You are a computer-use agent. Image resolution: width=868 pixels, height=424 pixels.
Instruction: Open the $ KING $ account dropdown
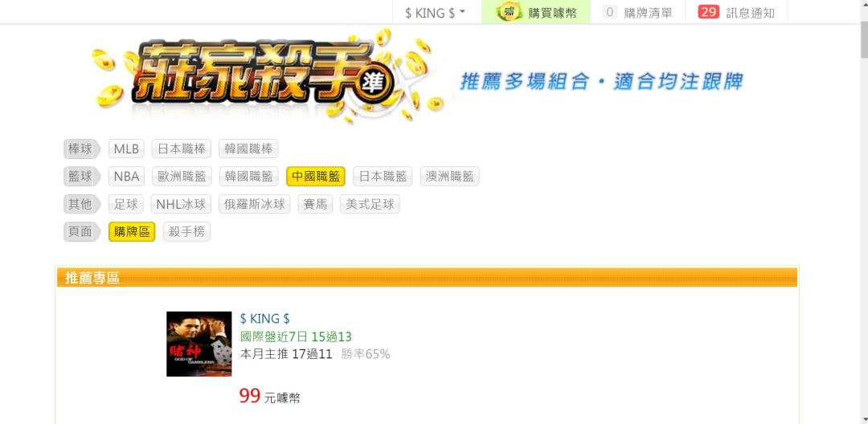[436, 13]
